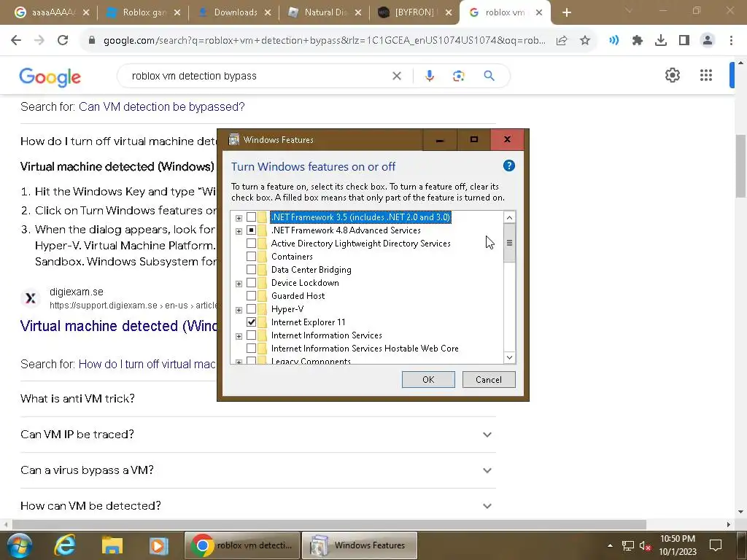Open 'Can VM detection be bypassed?' link
The image size is (747, 560).
[x=161, y=106]
